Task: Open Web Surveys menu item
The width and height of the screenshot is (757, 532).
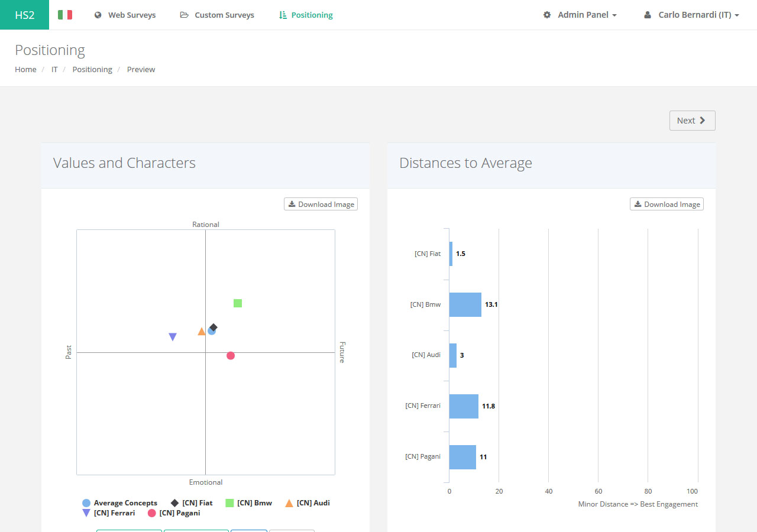Action: (x=125, y=15)
